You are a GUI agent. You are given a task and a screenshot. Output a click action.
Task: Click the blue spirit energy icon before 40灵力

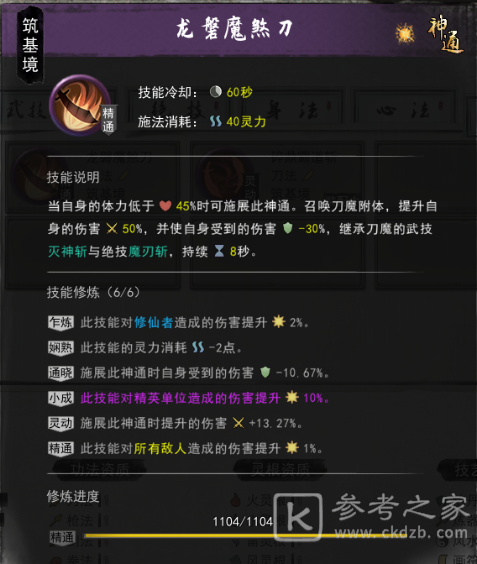coord(215,122)
